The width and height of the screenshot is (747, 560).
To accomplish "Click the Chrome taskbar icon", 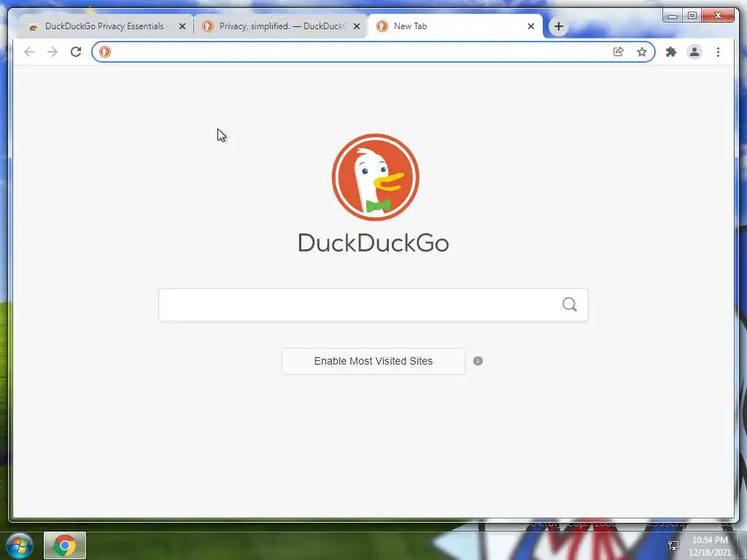I will tap(65, 545).
